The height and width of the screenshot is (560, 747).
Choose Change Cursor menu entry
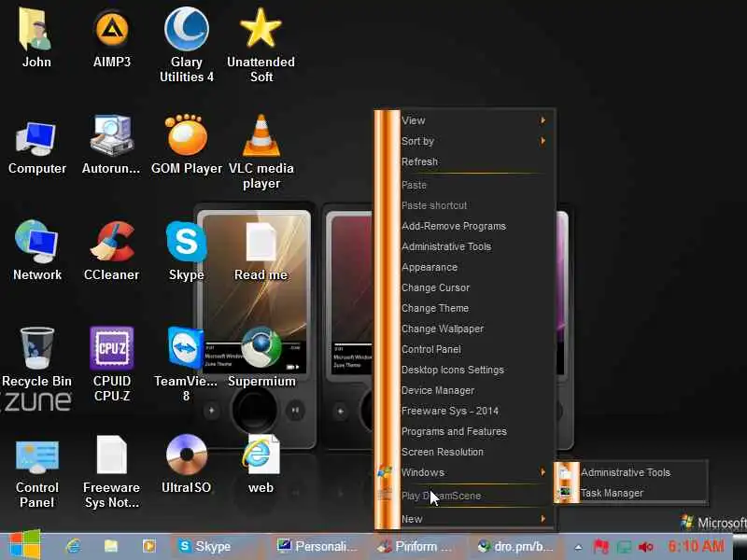tap(478, 287)
